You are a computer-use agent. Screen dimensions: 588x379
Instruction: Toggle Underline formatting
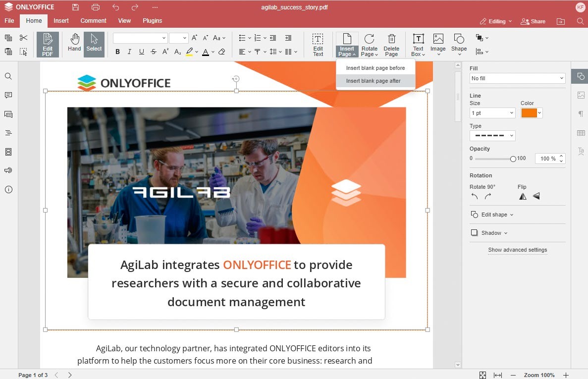(141, 52)
